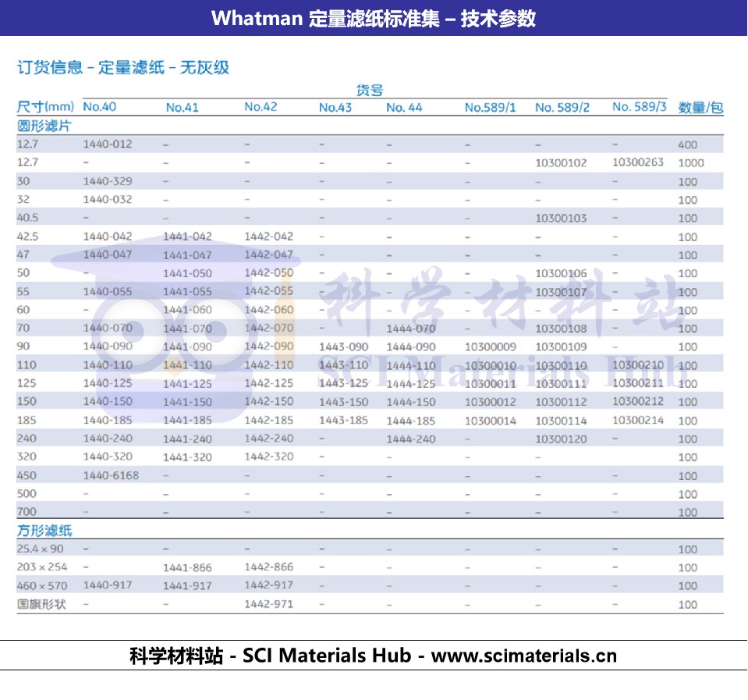Viewport: 748px width, 700px height.
Task: Select part number '10300108'
Action: pos(561,329)
